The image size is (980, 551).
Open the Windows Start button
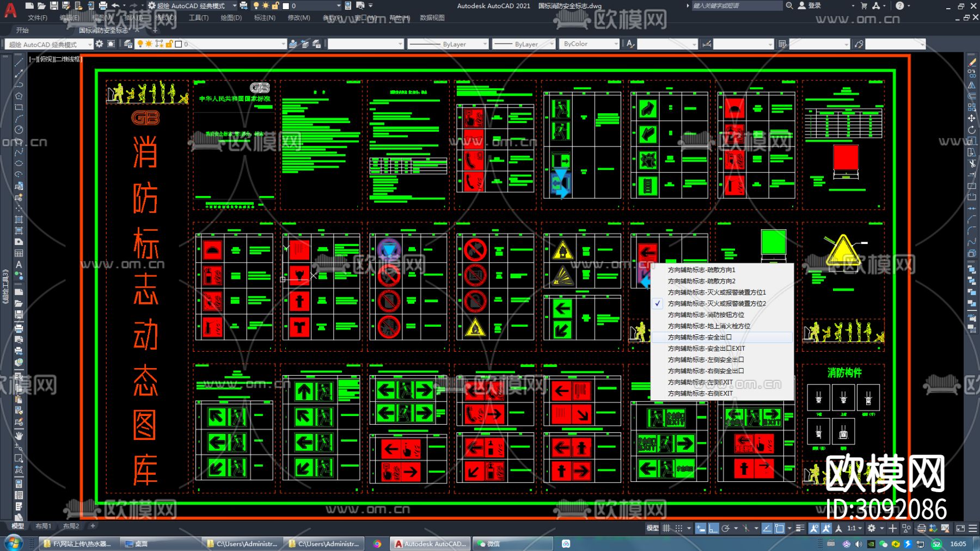(13, 543)
